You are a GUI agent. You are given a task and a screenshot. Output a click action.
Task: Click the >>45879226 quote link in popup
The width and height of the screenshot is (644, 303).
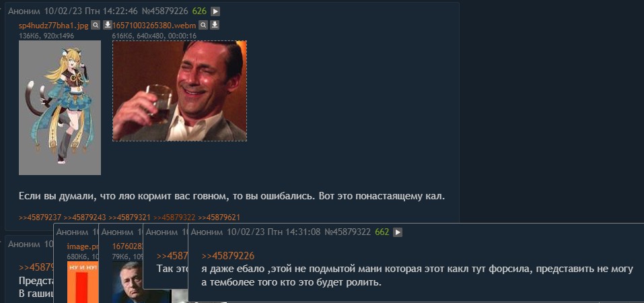tap(228, 256)
